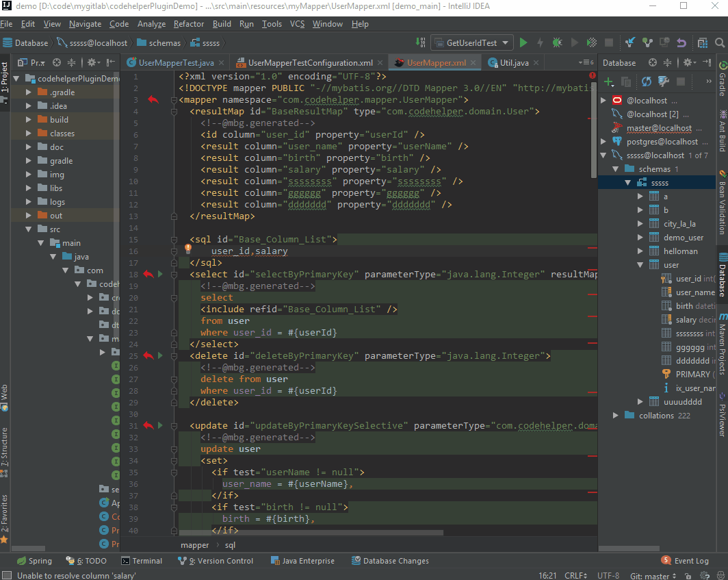Select the city_la_la table in database tree

pyautogui.click(x=679, y=224)
